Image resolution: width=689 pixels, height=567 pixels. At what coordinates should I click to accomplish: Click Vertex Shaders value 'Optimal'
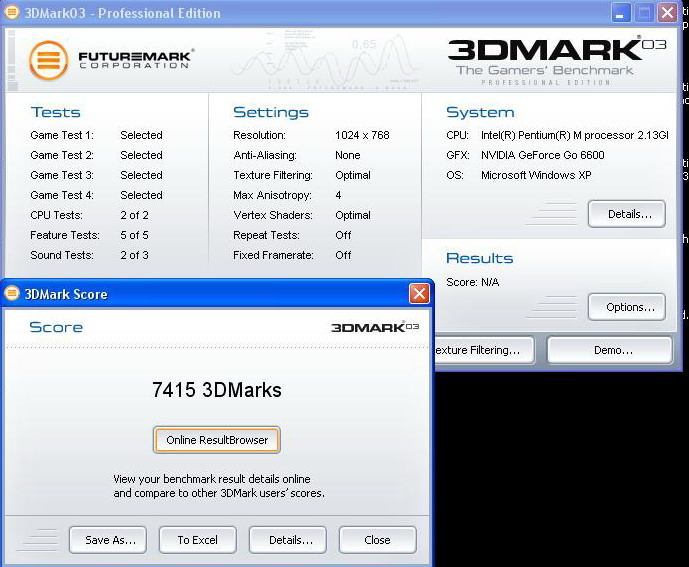[x=353, y=215]
